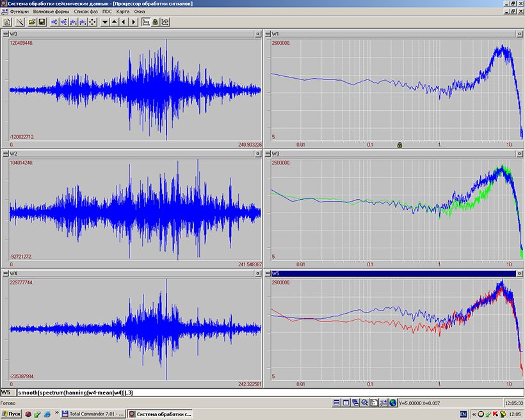Click the Пуск start button
525x420 pixels.
[11, 414]
